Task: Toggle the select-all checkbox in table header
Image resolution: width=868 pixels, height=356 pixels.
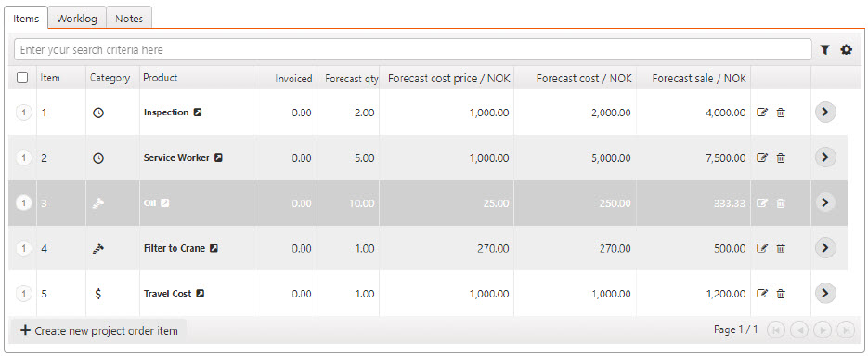Action: coord(22,78)
